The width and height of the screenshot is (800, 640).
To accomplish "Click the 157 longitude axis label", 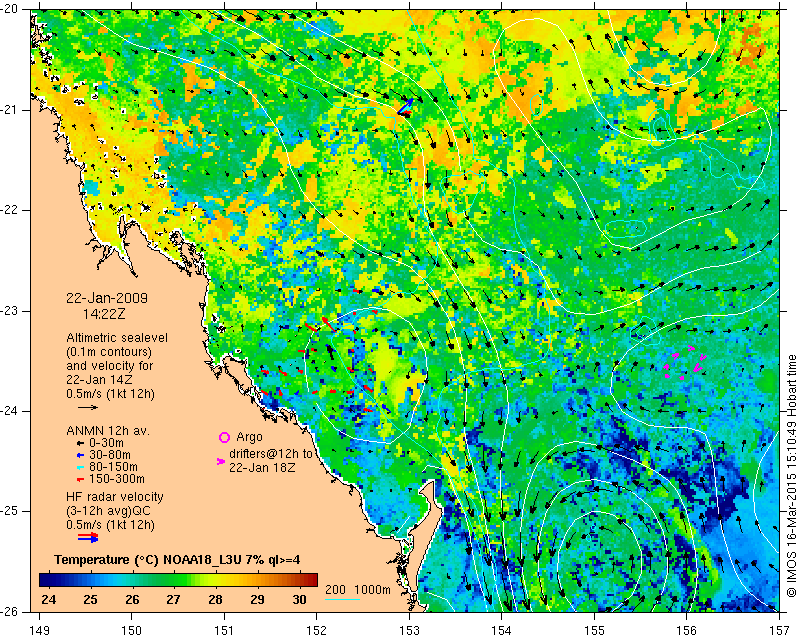I will (x=780, y=631).
